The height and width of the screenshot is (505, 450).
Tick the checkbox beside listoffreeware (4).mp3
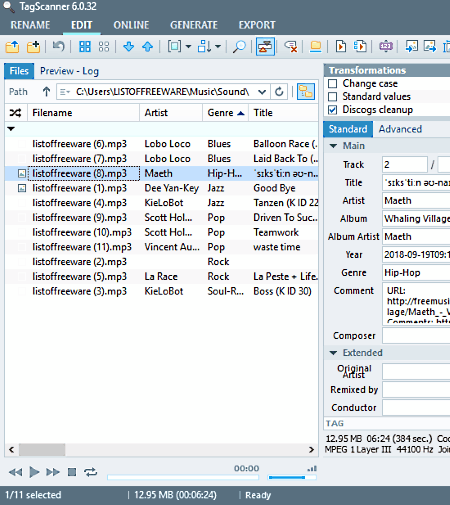tap(22, 203)
